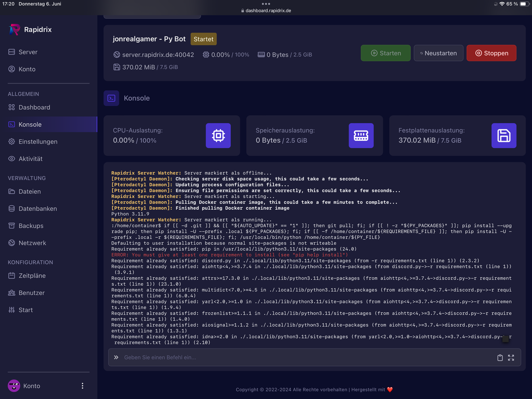The height and width of the screenshot is (399, 532).
Task: Click the copyright footer text
Action: click(314, 390)
